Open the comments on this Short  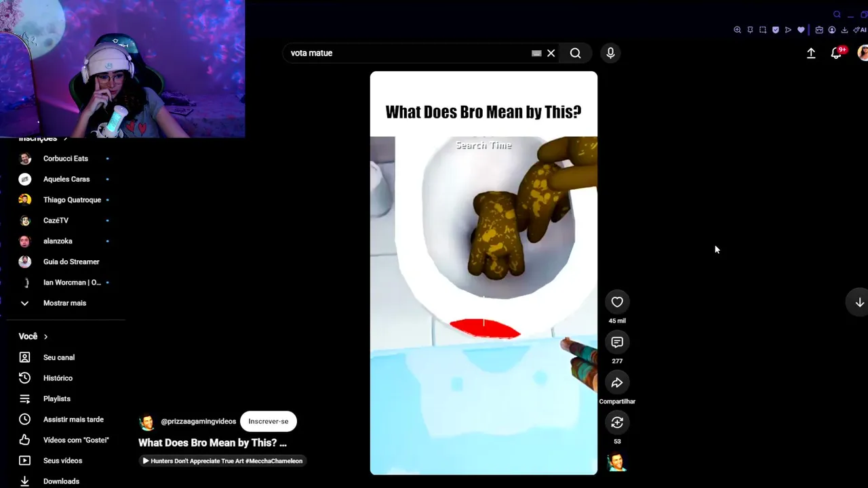tap(617, 342)
